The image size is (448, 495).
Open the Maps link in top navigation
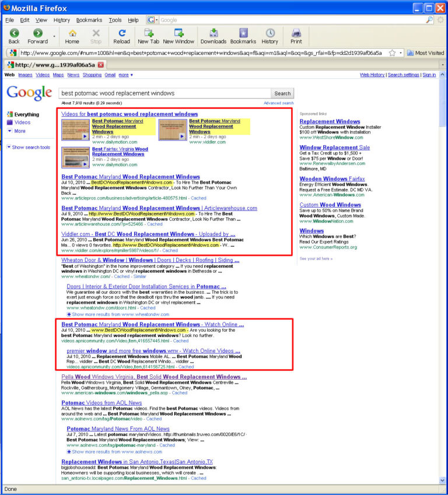tap(58, 75)
